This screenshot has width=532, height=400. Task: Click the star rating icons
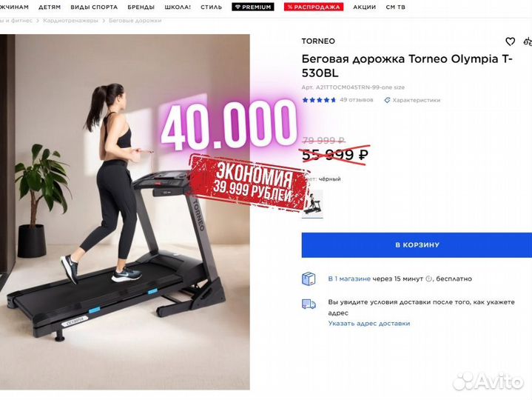319,100
